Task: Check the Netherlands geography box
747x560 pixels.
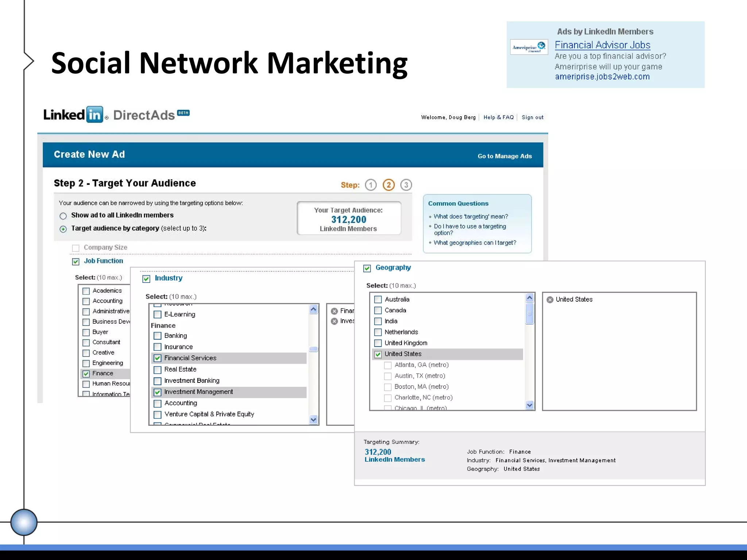Action: tap(378, 332)
